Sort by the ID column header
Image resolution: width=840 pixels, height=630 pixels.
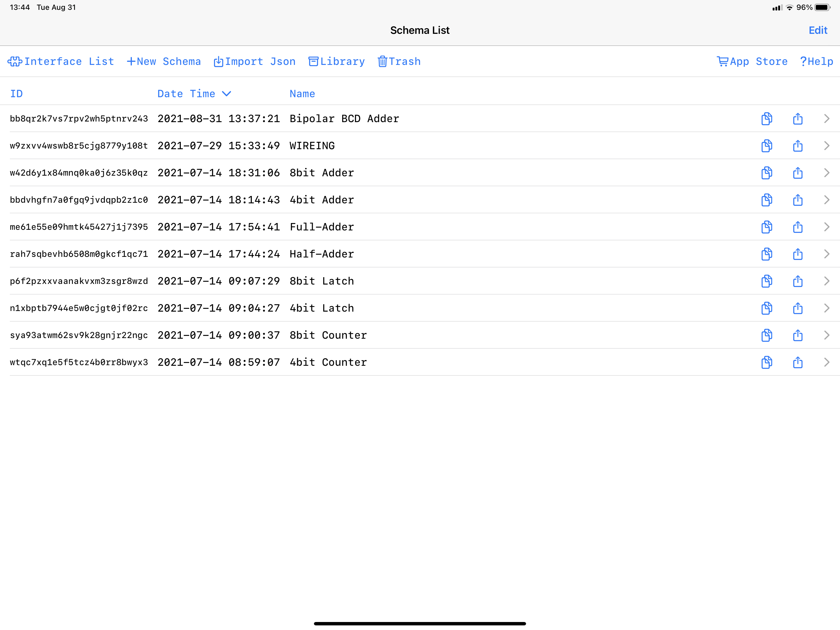coord(16,94)
